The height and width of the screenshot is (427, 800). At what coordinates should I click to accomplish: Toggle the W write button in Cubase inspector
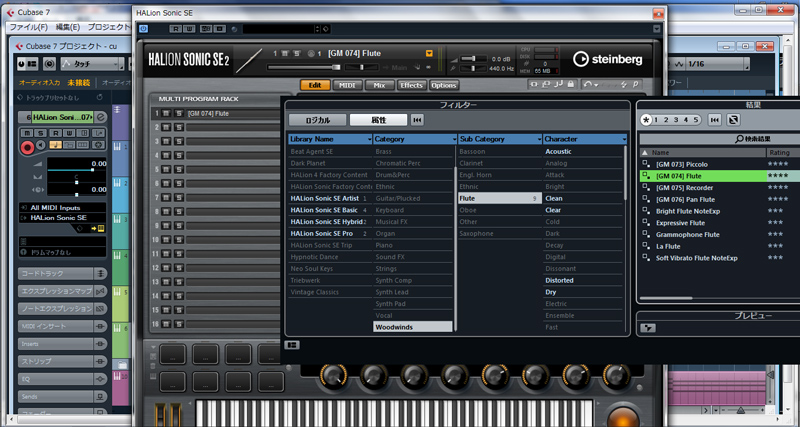(x=70, y=133)
